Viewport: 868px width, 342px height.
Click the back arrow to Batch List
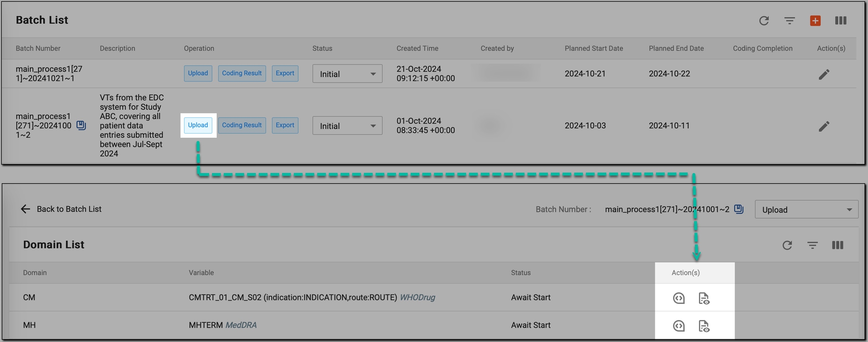(x=25, y=209)
